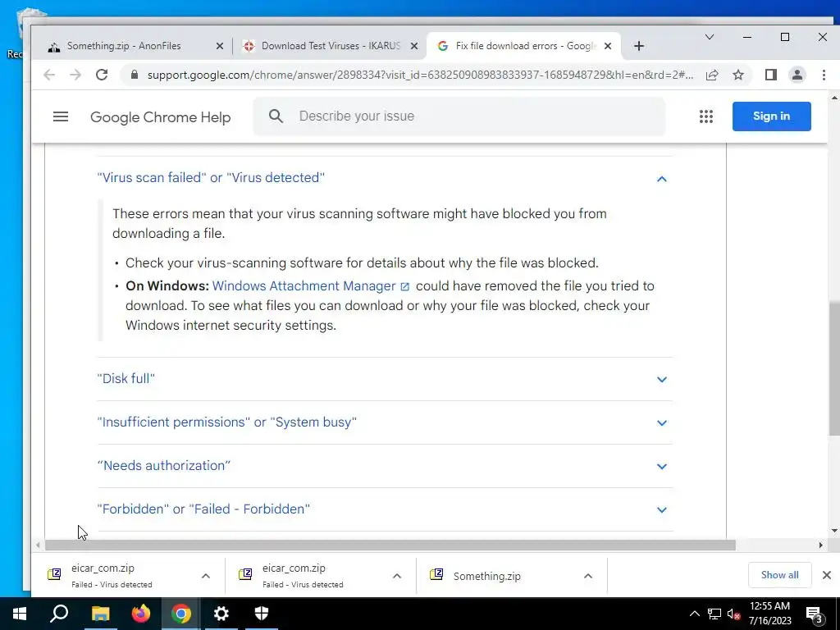Open Google apps grid

(x=706, y=116)
